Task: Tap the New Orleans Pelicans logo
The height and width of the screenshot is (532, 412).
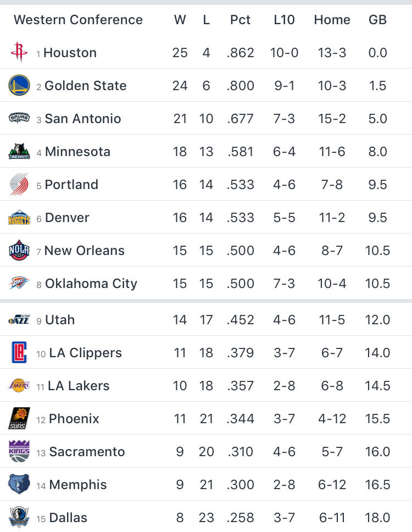Action: (x=19, y=250)
